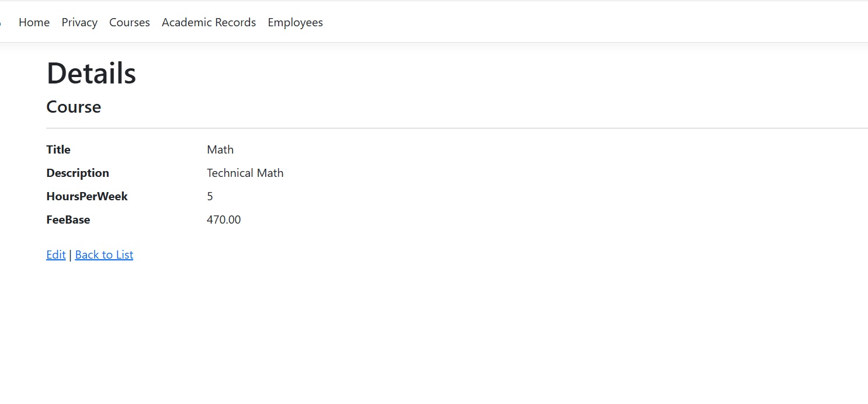The width and height of the screenshot is (868, 404).
Task: Click the Details page heading
Action: pos(91,74)
